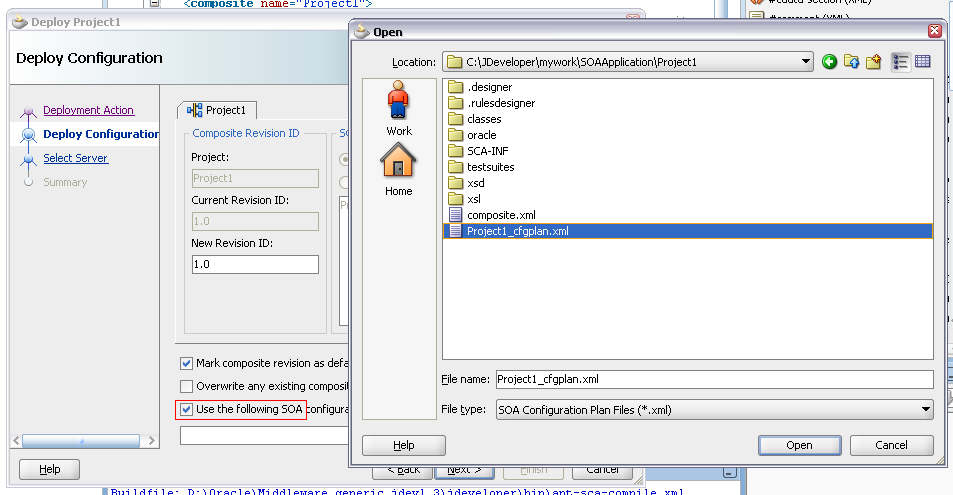The height and width of the screenshot is (495, 953).
Task: Toggle Mark composite revision as default
Action: point(186,363)
